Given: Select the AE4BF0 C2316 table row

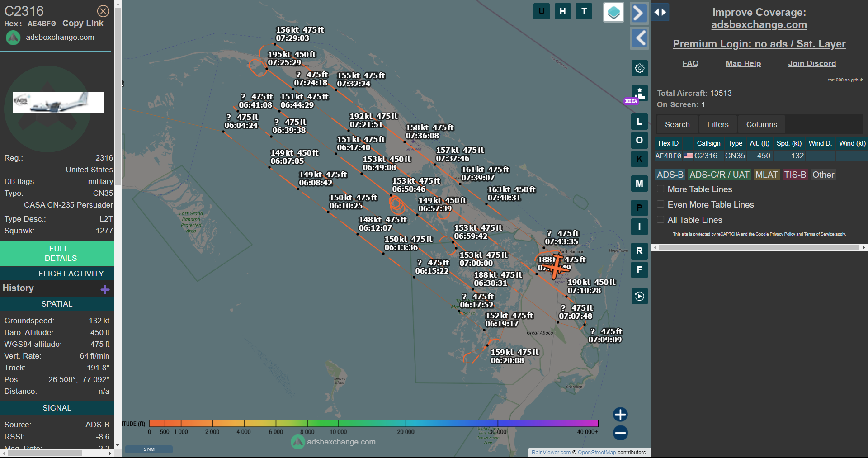Looking at the screenshot, I should tap(761, 156).
